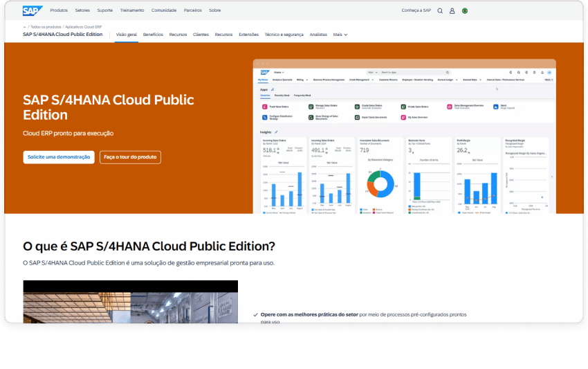Click the Conheça a SAP link
The image size is (588, 369).
pyautogui.click(x=416, y=10)
